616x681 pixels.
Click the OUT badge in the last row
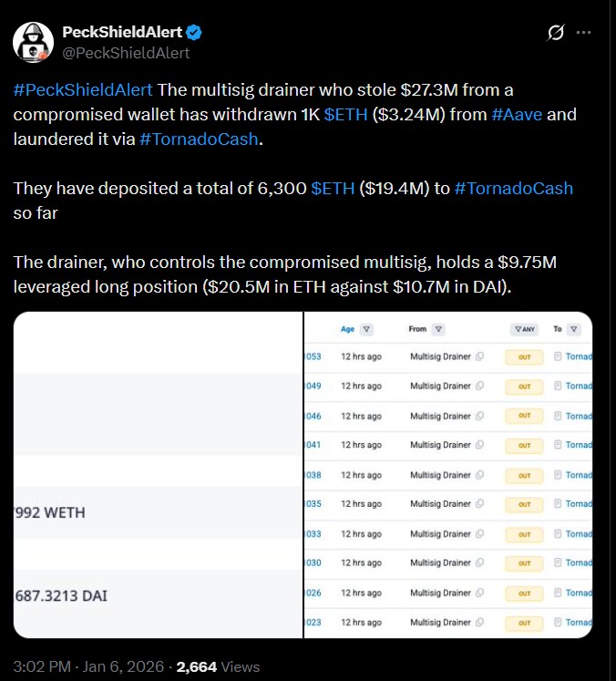coord(524,623)
